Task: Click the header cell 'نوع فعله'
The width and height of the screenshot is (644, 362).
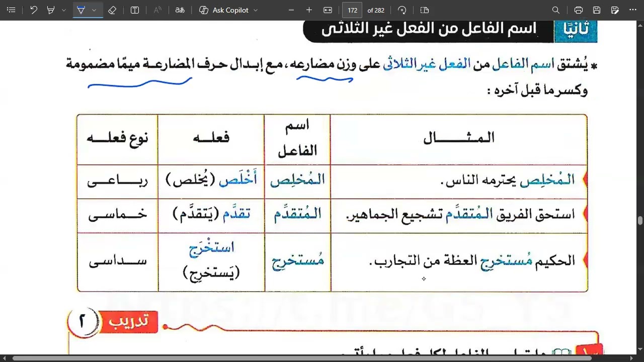Action: [117, 139]
